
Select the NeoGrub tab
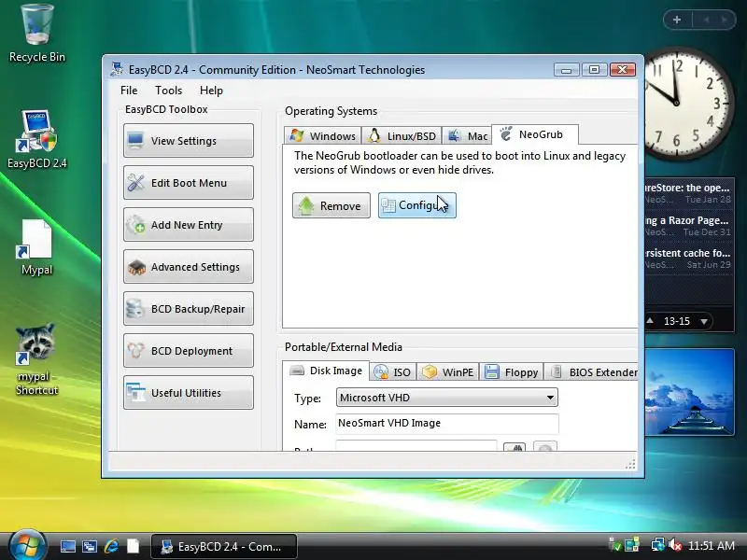point(535,134)
